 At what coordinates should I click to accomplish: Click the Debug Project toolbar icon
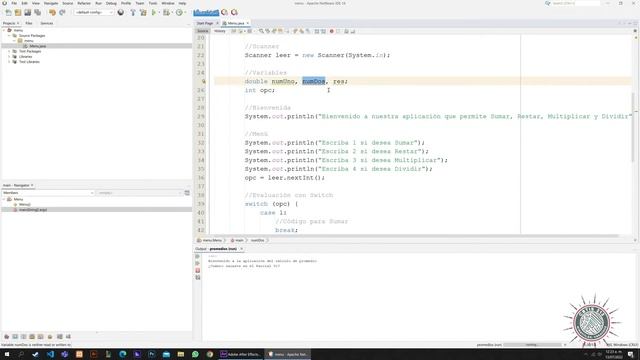167,13
